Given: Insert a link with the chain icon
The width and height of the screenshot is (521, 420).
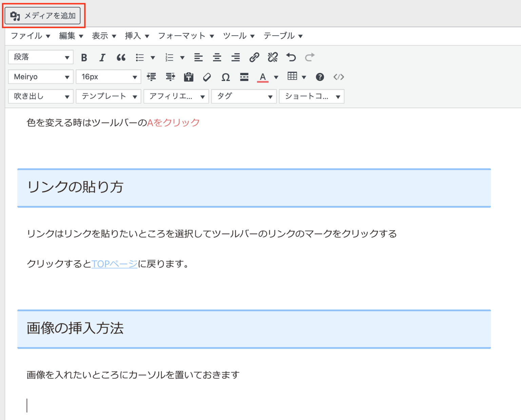Looking at the screenshot, I should [255, 57].
